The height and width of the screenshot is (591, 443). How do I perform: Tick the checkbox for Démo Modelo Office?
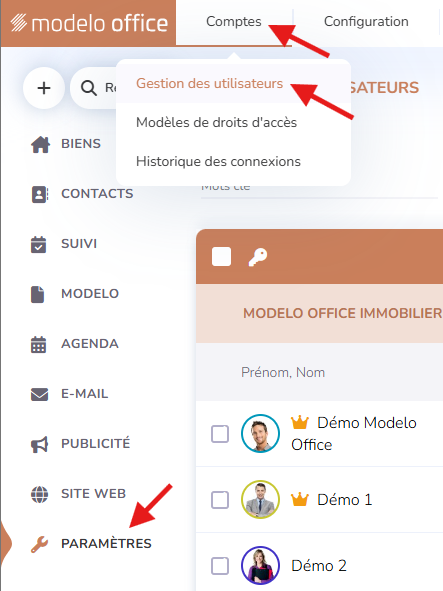[220, 434]
